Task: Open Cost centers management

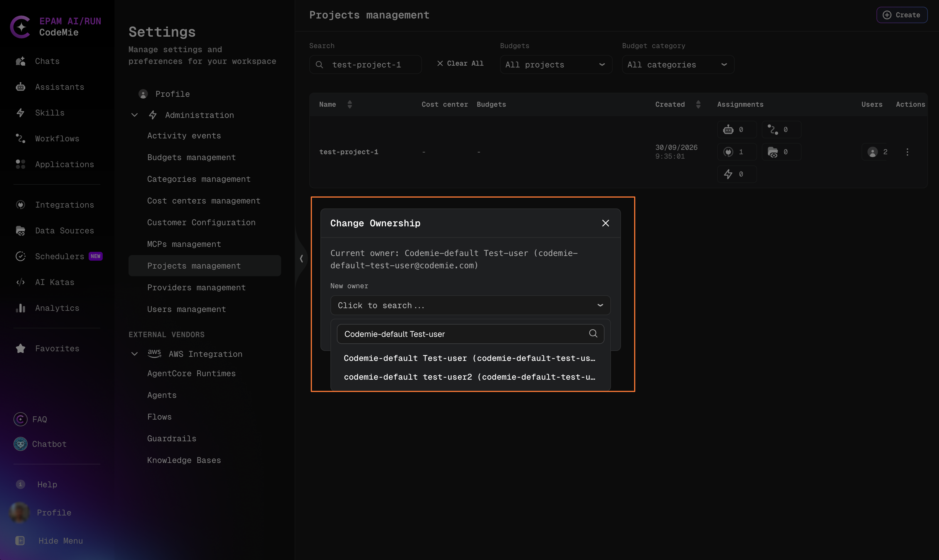Action: pos(204,201)
